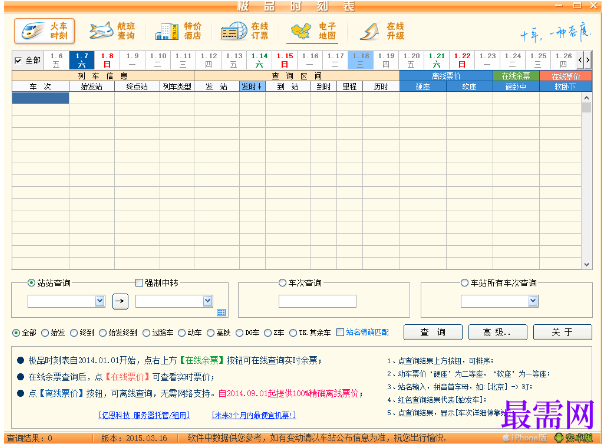
Task: Select the 始发终到 filter radio button
Action: click(103, 333)
